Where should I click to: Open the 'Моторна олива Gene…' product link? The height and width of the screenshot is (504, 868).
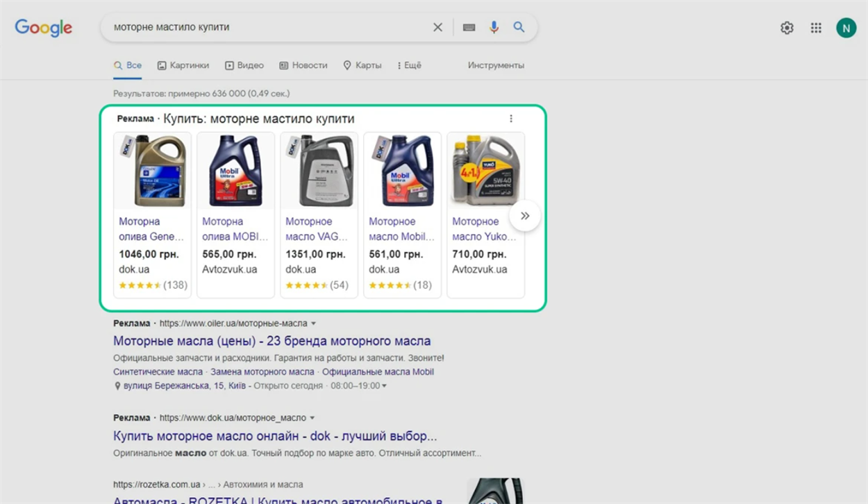tap(151, 229)
